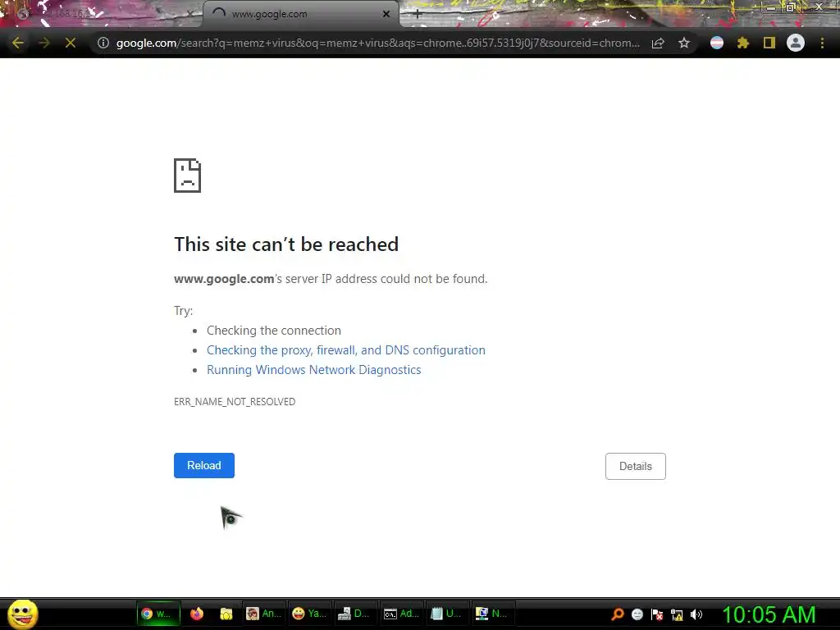Click the round face system tray icon
The height and width of the screenshot is (630, 840).
(637, 614)
